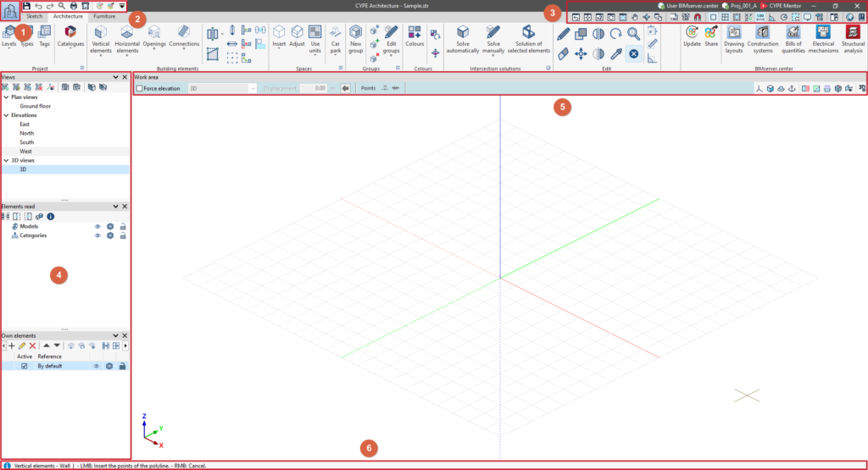The height and width of the screenshot is (470, 868).
Task: Click the Adjust spaces tool
Action: click(x=297, y=36)
